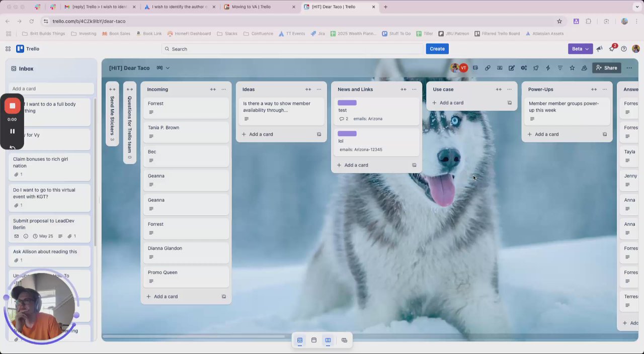Screen dimensions: 644x354
Task: Click the Inbox Add a card field
Action: point(51,89)
